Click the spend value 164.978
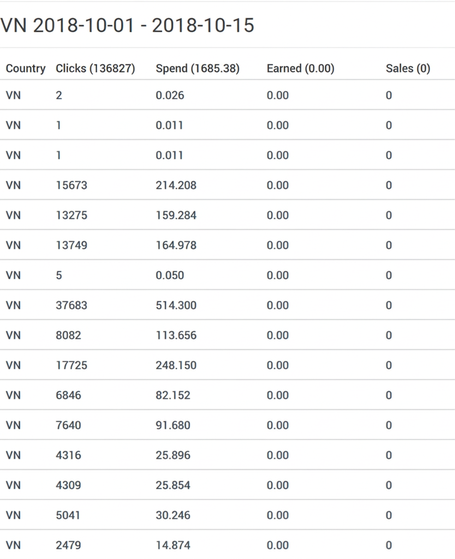Image resolution: width=455 pixels, height=559 pixels. click(176, 245)
